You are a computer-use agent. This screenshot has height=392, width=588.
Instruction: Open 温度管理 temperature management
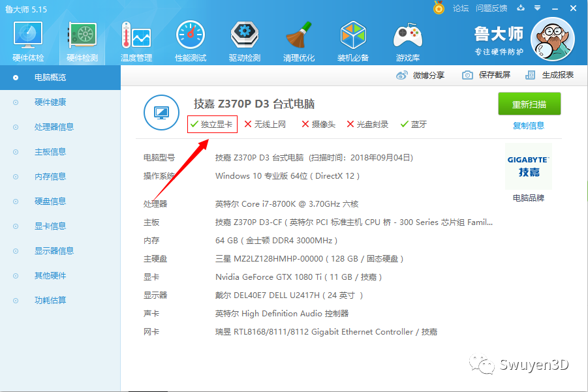(x=136, y=41)
